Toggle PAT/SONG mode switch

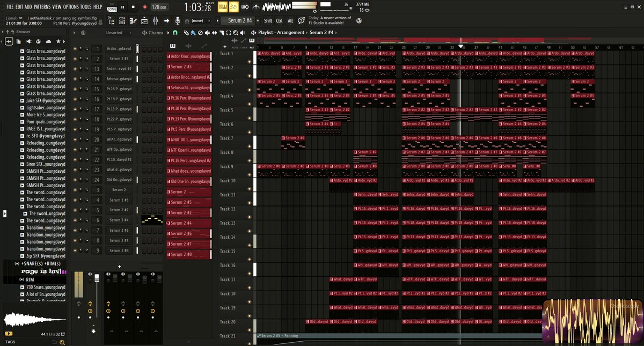click(x=112, y=7)
